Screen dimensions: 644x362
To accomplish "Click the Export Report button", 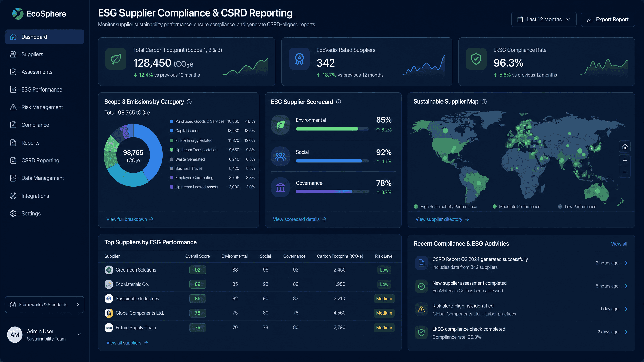I will (x=608, y=19).
